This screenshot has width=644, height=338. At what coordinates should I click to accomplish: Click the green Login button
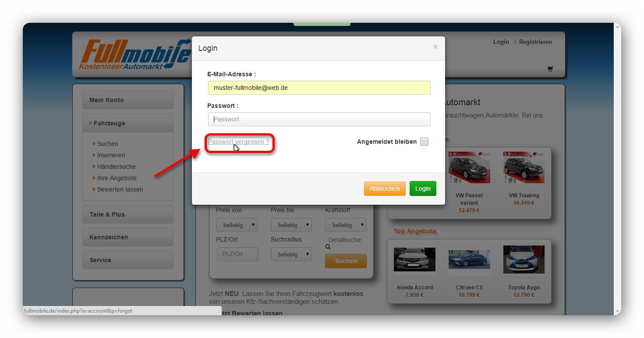point(423,189)
